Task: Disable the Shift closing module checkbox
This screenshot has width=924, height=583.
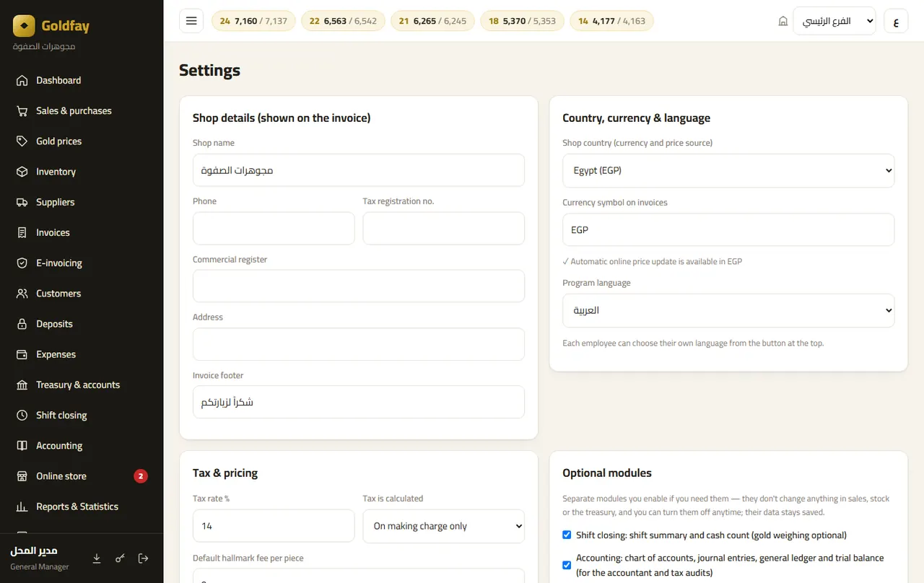Action: pyautogui.click(x=567, y=535)
